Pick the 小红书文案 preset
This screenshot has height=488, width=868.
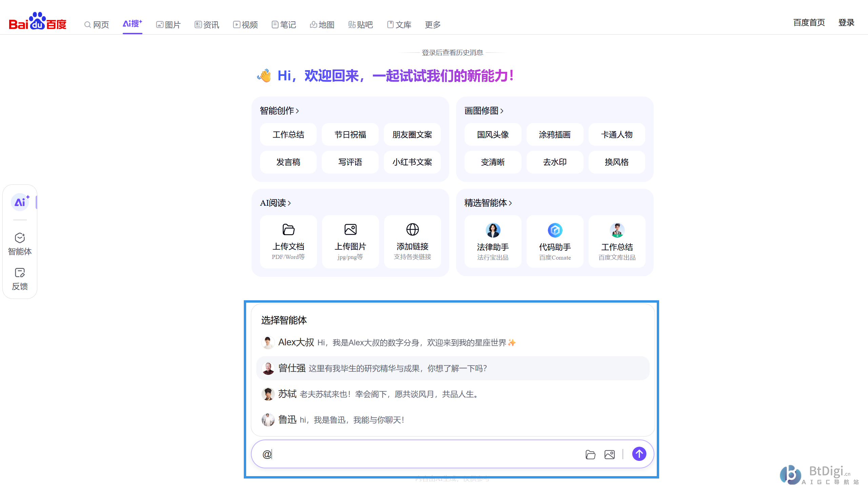(x=412, y=162)
